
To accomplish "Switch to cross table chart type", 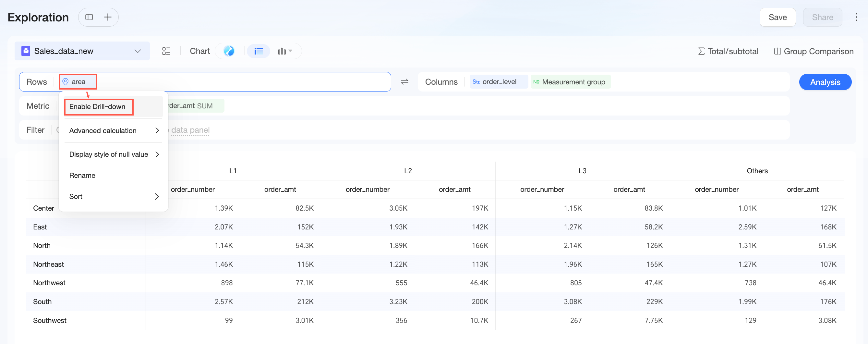I will 259,51.
